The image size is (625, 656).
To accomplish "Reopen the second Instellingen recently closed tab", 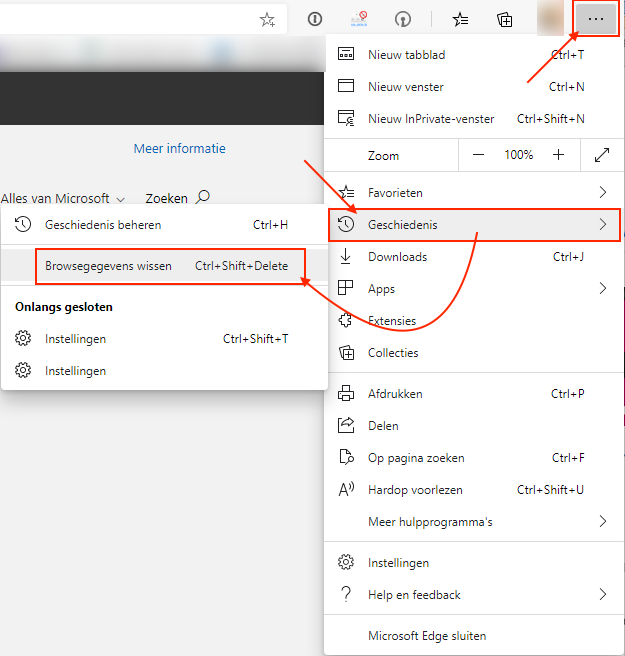I will (164, 371).
